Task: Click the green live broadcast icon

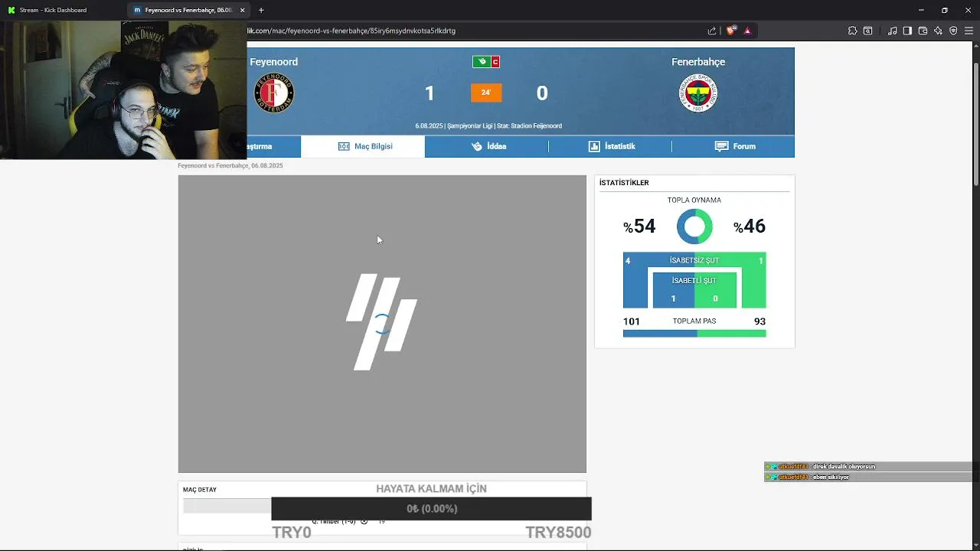Action: 481,62
